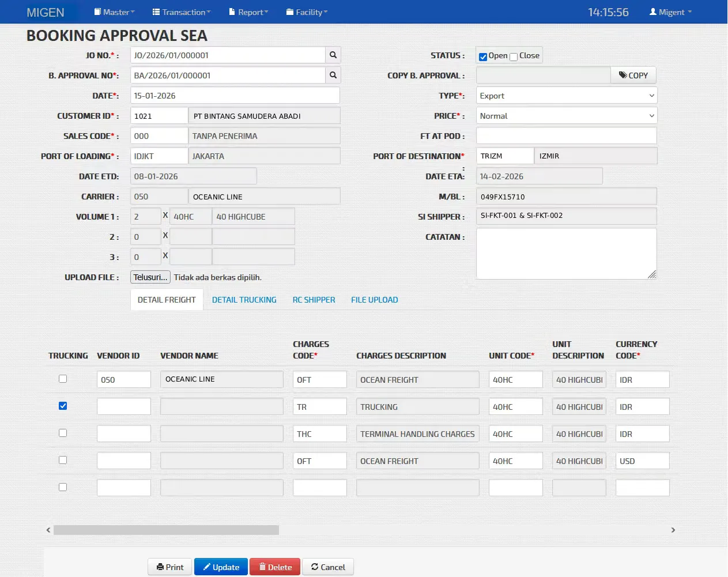The height and width of the screenshot is (577, 728).
Task: Check the Open status checkbox
Action: point(483,56)
